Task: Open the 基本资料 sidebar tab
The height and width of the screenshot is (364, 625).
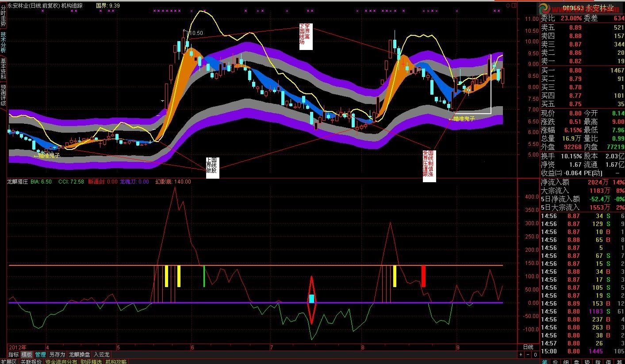Action: point(4,69)
